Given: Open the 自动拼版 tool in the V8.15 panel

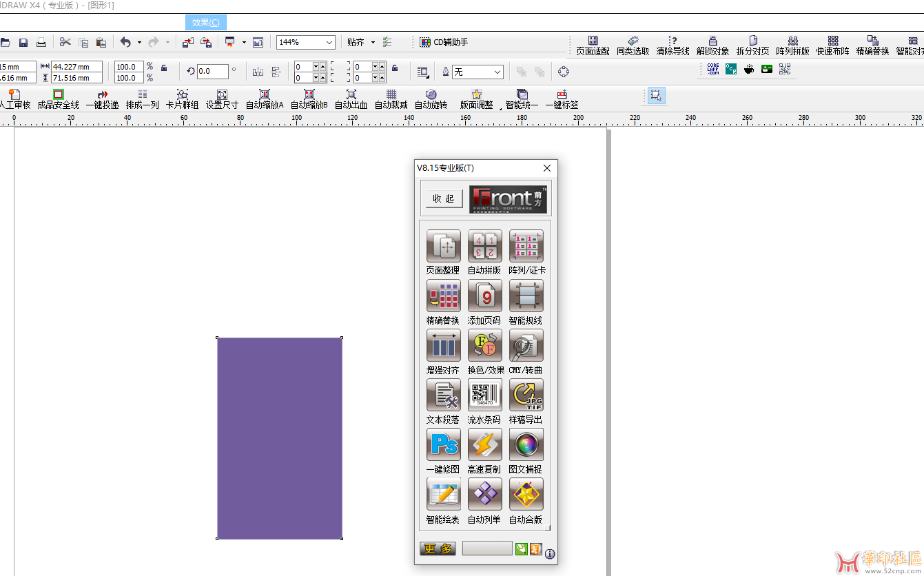Looking at the screenshot, I should [x=484, y=246].
